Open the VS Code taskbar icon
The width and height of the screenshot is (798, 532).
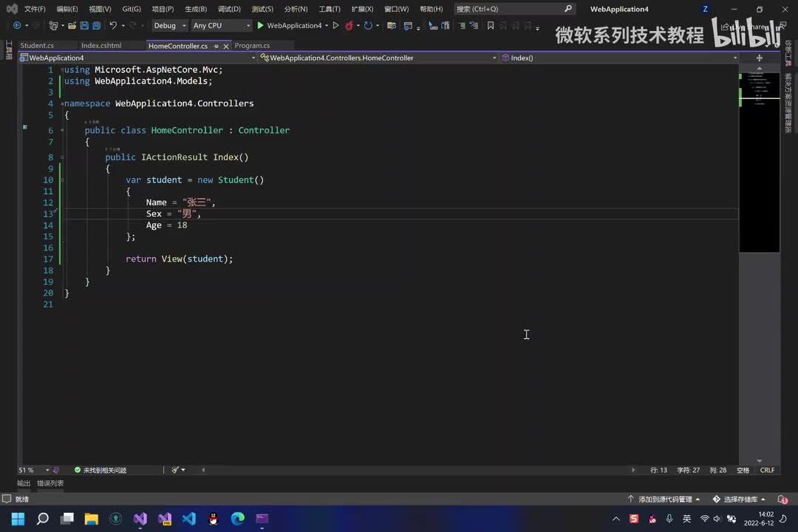tap(189, 519)
